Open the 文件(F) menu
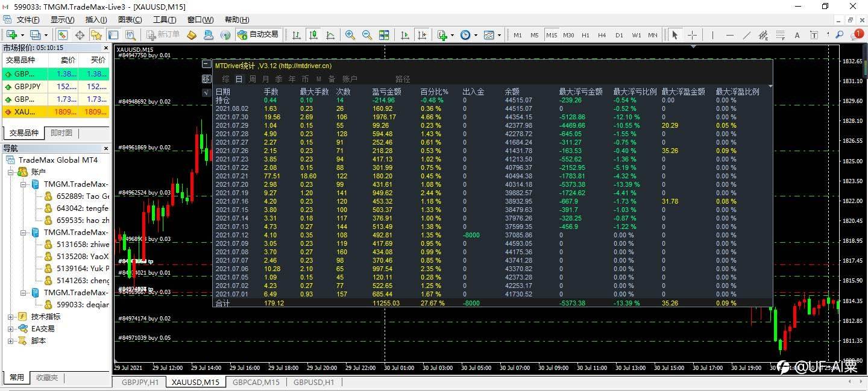Image resolution: width=868 pixels, height=391 pixels. coord(28,20)
